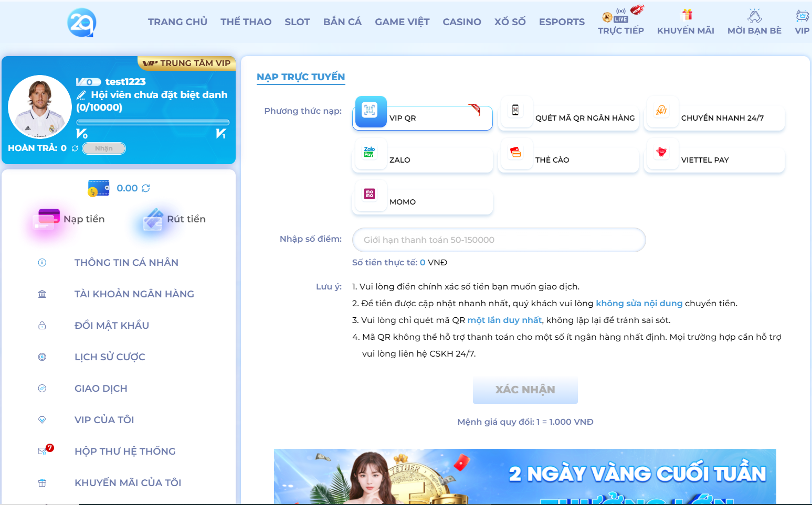Click the MOMO wallet icon
812x505 pixels.
tap(371, 195)
